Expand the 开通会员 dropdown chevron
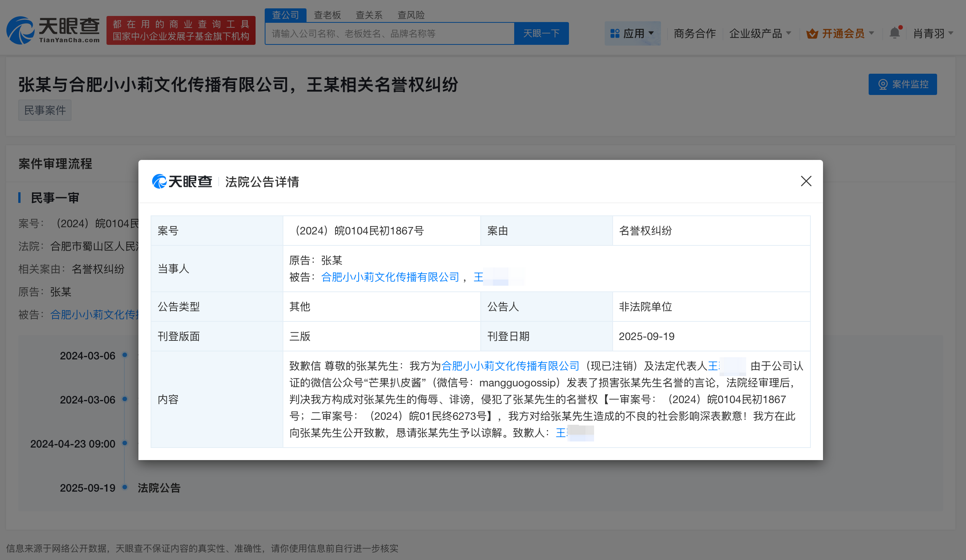 pos(871,34)
